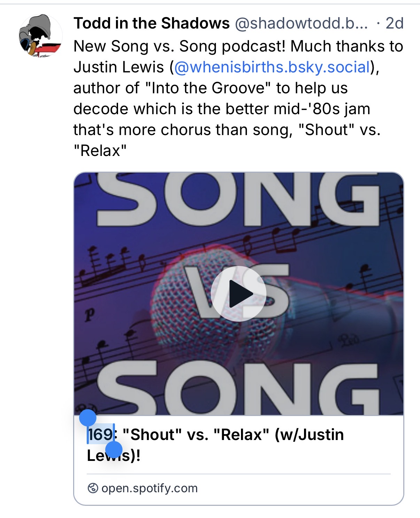The image size is (420, 518).
Task: Open the open.spotify.com source link
Action: pyautogui.click(x=149, y=488)
